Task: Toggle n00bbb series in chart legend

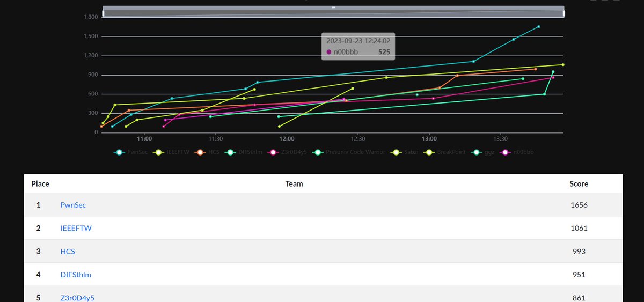Action: (x=517, y=152)
